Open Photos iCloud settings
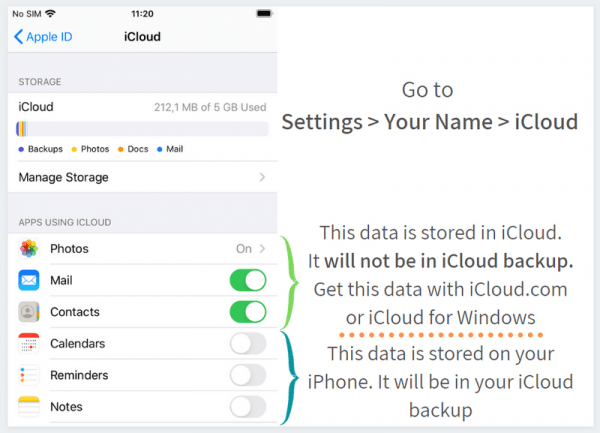 142,249
